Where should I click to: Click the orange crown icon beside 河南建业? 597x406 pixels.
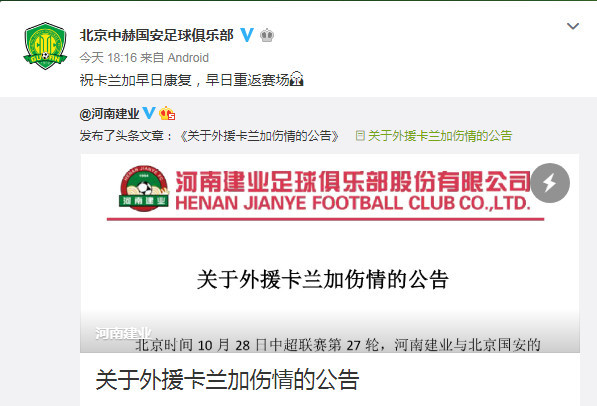click(167, 113)
